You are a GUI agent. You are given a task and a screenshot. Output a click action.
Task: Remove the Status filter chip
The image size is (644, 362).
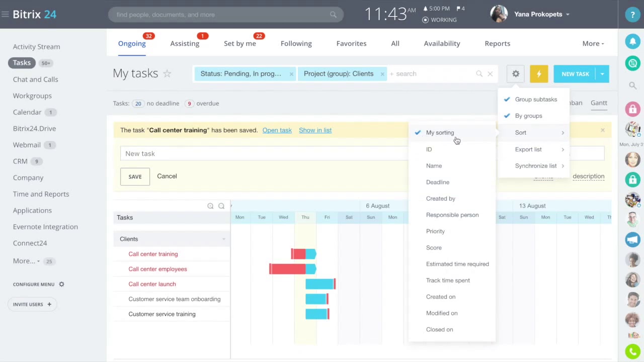pyautogui.click(x=291, y=74)
